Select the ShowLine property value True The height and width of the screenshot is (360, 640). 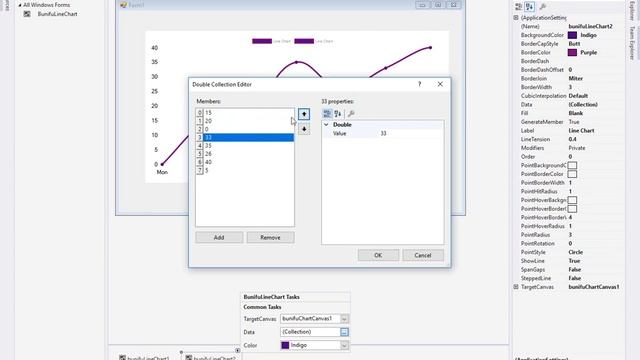click(574, 261)
